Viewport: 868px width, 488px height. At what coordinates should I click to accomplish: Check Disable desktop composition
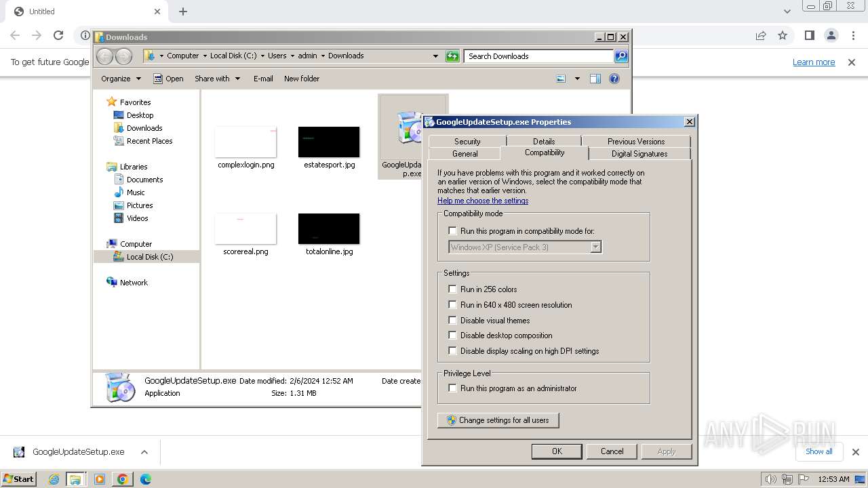(x=453, y=335)
